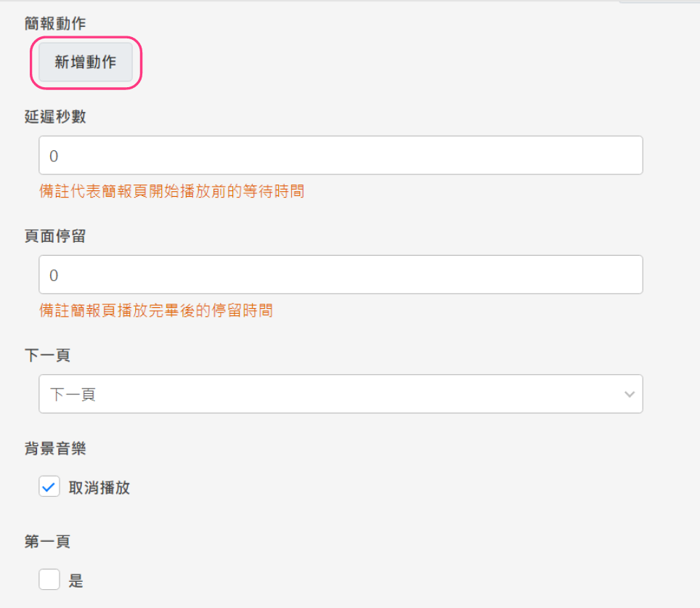The image size is (700, 608).
Task: Click the 取消播放 label text
Action: pyautogui.click(x=99, y=487)
